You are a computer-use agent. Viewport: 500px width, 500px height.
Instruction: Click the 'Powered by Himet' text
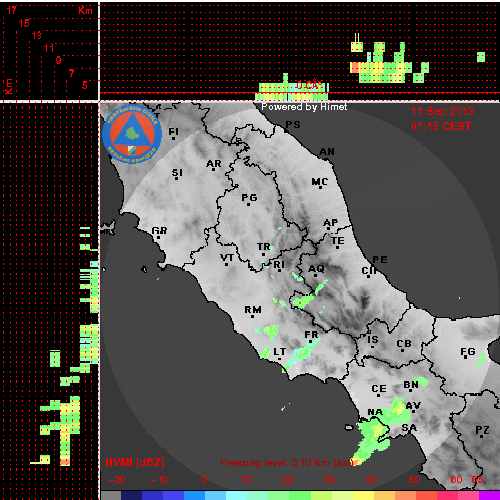click(x=304, y=107)
